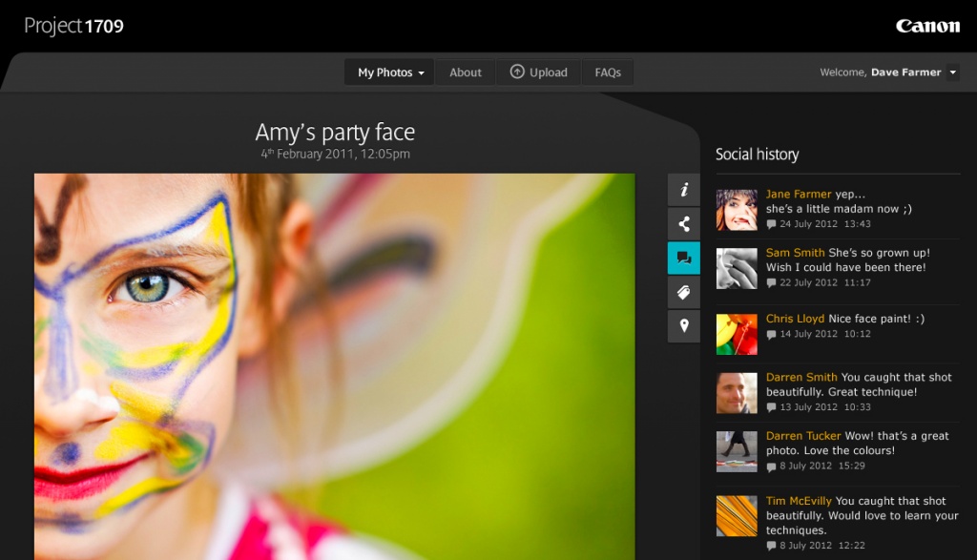
Task: Open Sam Smith's profile link
Action: (x=795, y=252)
